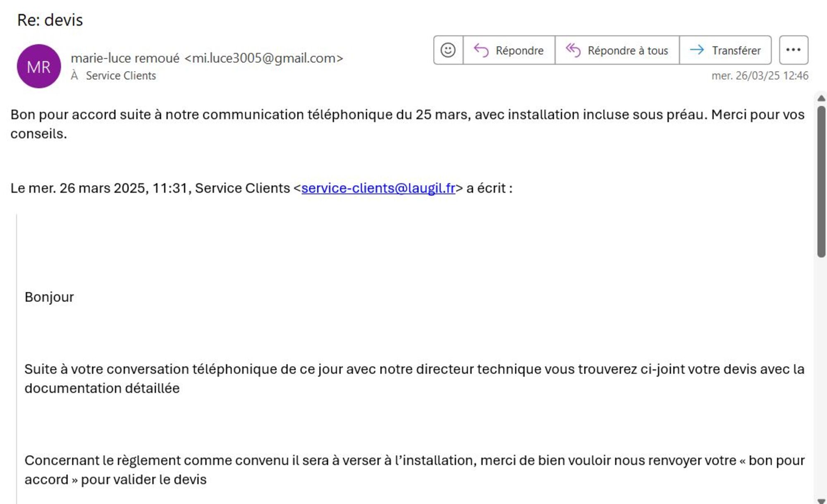Click the scrollbar up arrow
Image resolution: width=827 pixels, height=504 pixels.
[821, 98]
